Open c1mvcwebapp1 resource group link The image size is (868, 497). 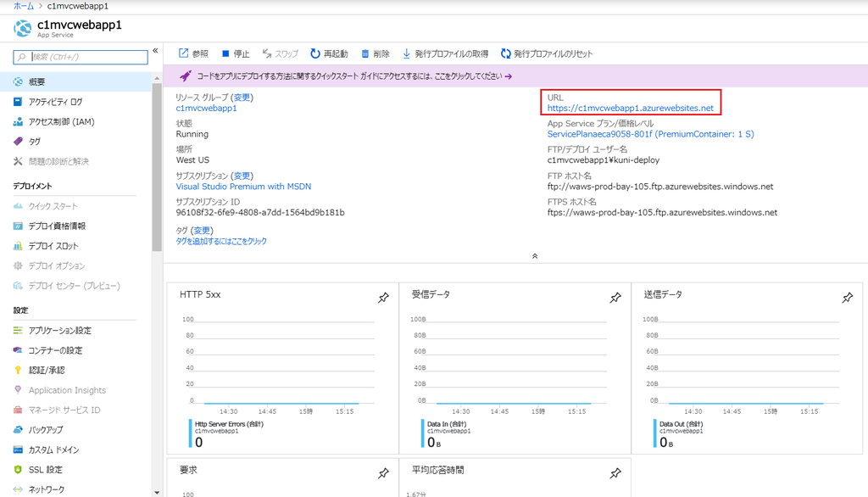[207, 109]
